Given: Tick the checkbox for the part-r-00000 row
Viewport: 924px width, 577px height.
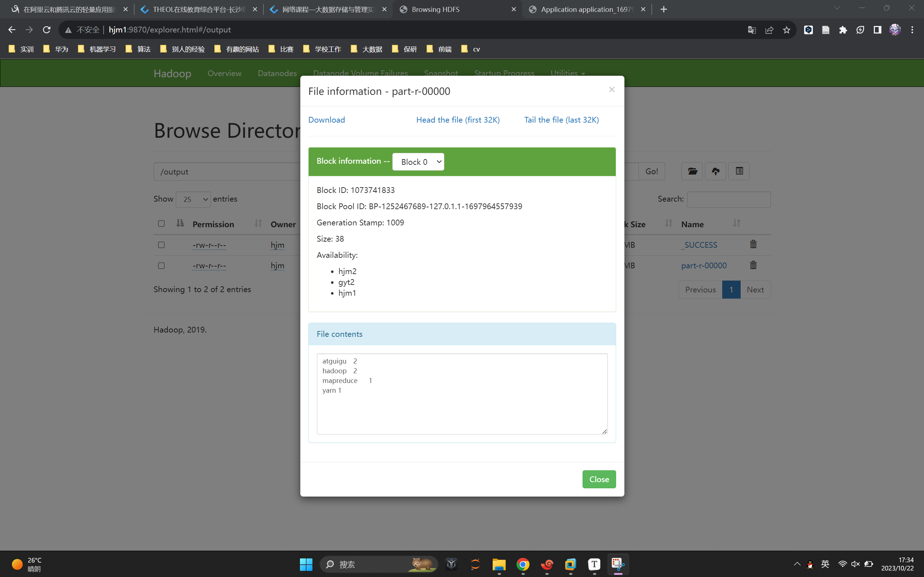Looking at the screenshot, I should point(161,266).
